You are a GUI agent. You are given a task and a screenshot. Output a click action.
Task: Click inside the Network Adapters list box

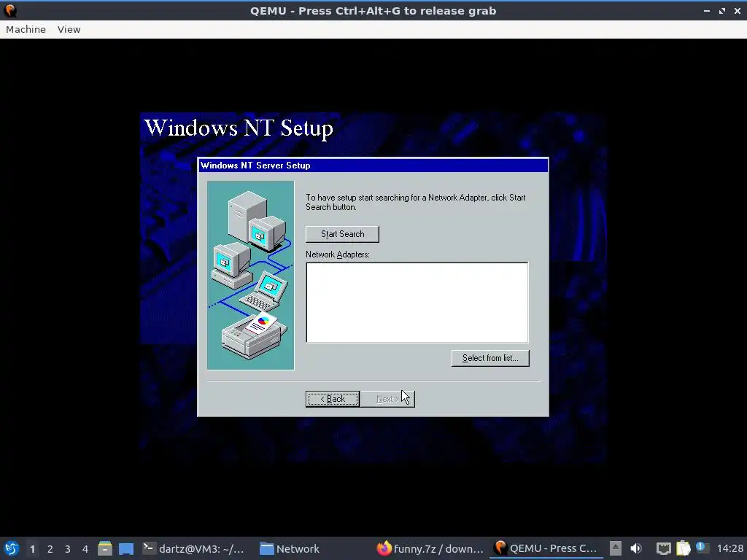[x=417, y=303]
